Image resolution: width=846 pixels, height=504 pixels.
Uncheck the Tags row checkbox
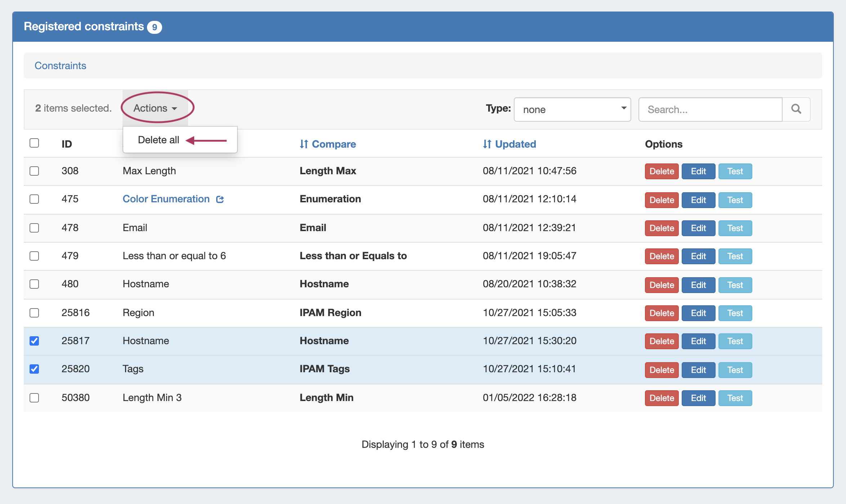pos(34,369)
